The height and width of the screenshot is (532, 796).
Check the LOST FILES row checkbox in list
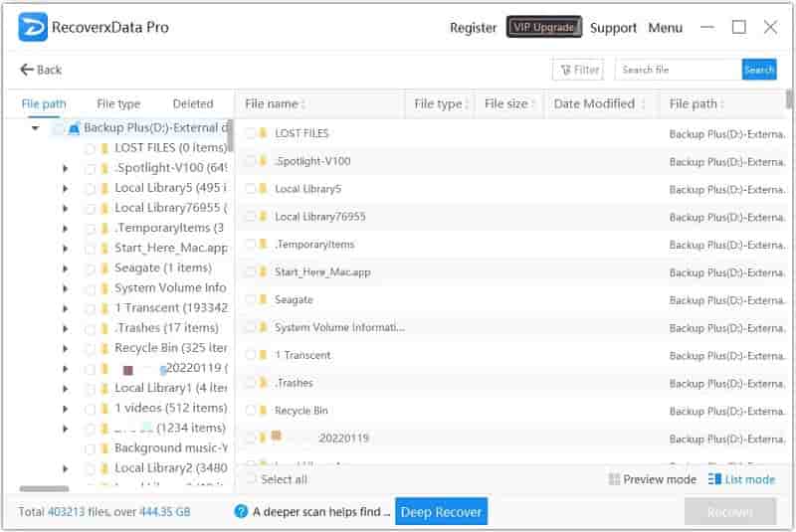[251, 133]
